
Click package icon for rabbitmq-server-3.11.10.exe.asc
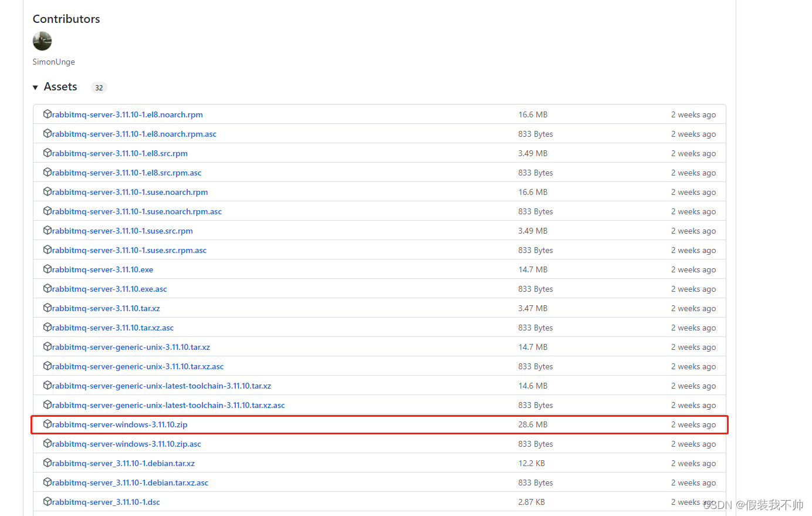pyautogui.click(x=48, y=288)
